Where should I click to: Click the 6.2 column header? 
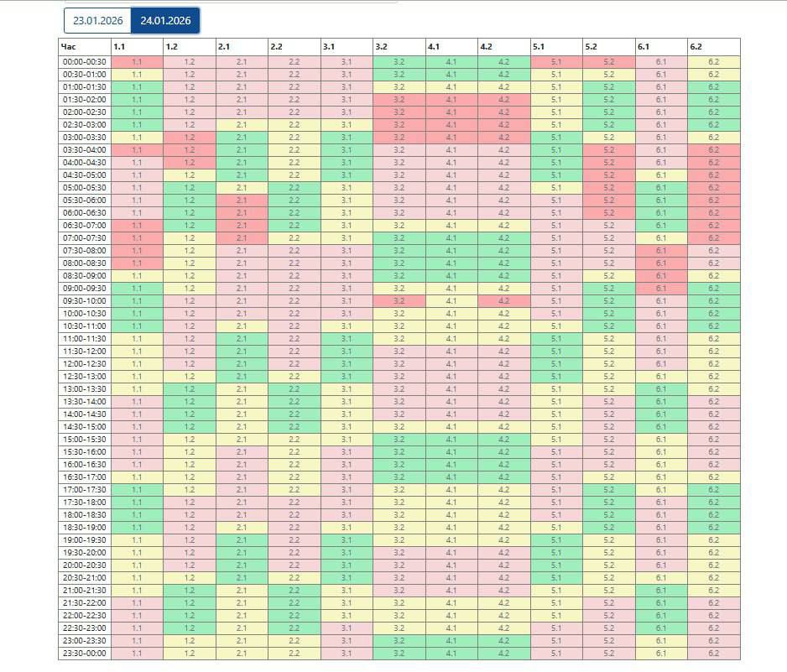click(713, 47)
